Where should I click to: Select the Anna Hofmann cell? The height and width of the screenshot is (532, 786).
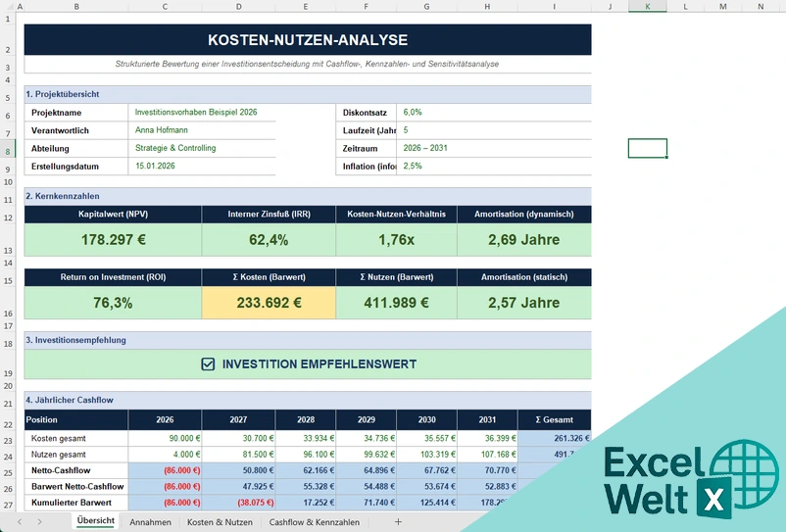pos(202,130)
